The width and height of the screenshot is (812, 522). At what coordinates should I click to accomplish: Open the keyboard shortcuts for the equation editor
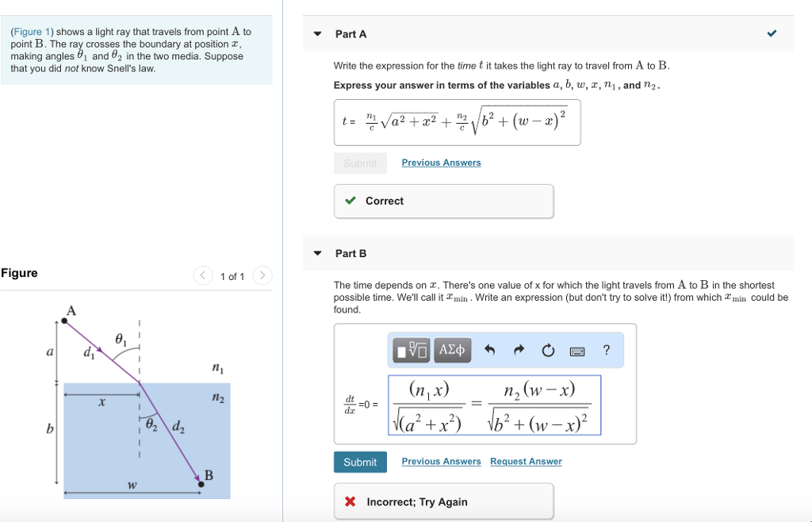coord(577,350)
